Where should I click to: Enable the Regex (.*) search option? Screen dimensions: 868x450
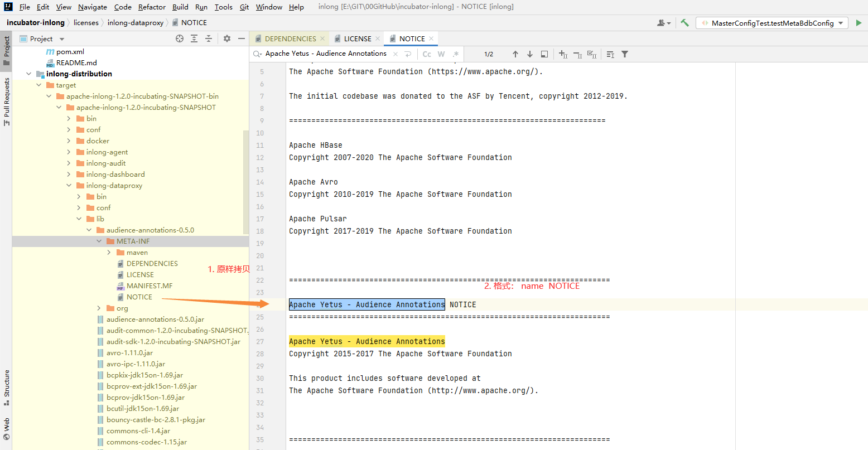point(456,54)
